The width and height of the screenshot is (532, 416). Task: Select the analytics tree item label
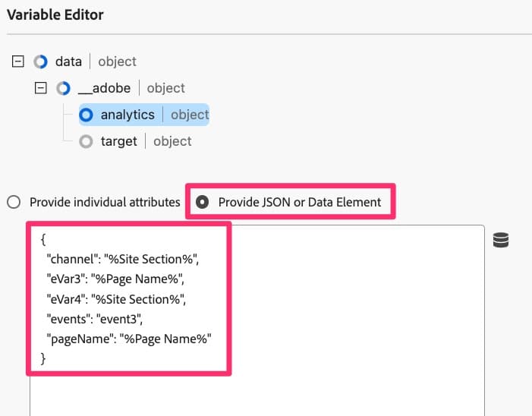(x=127, y=115)
